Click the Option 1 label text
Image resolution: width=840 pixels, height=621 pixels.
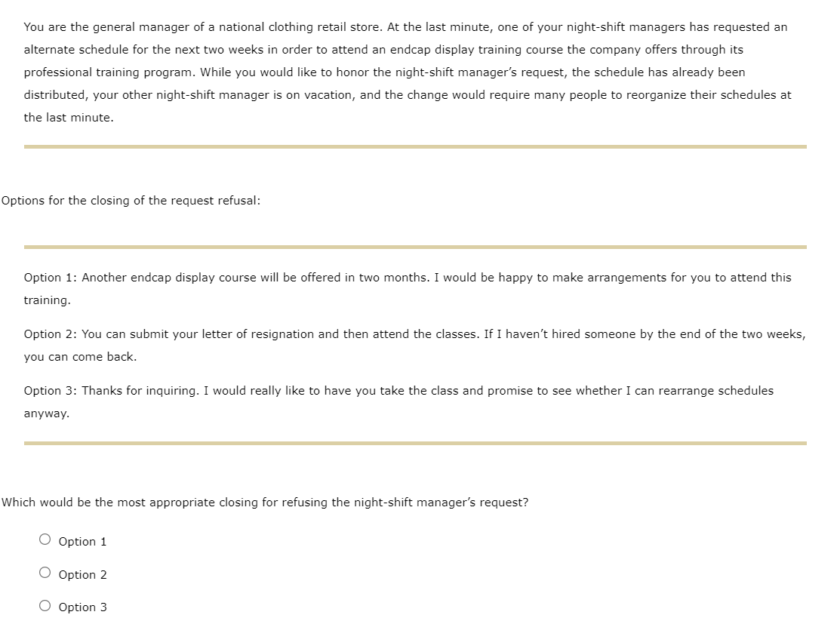click(83, 541)
